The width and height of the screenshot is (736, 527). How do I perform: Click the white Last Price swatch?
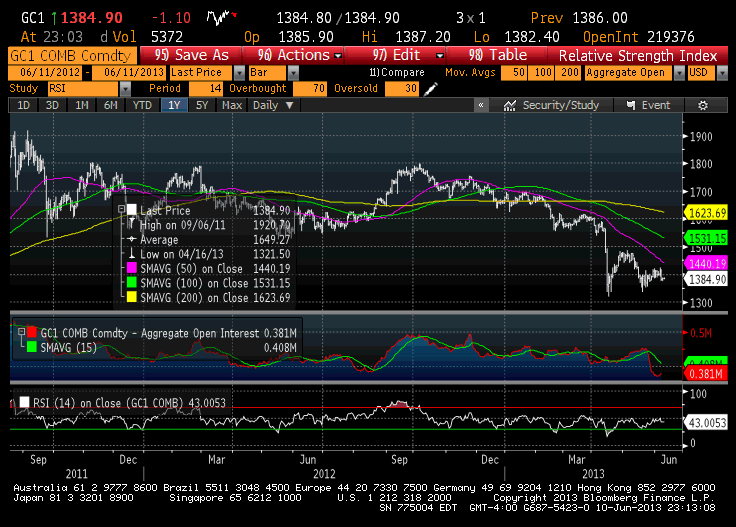point(131,209)
